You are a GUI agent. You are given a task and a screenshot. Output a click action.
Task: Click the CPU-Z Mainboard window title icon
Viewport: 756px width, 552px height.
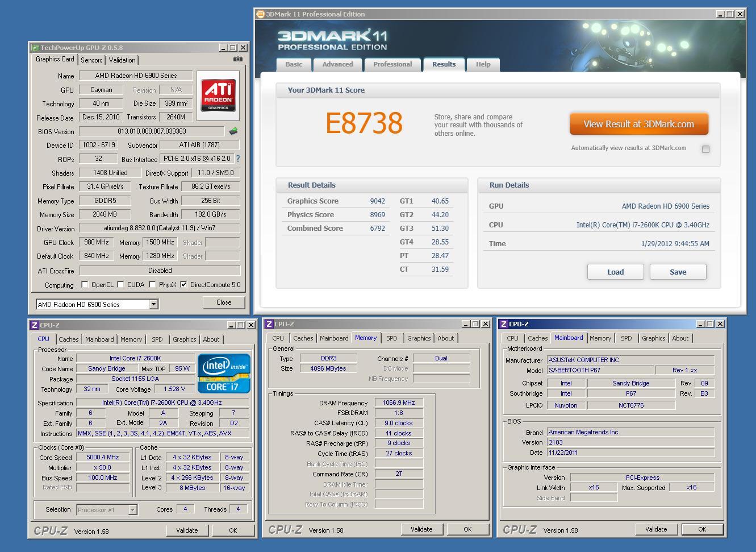pos(504,324)
